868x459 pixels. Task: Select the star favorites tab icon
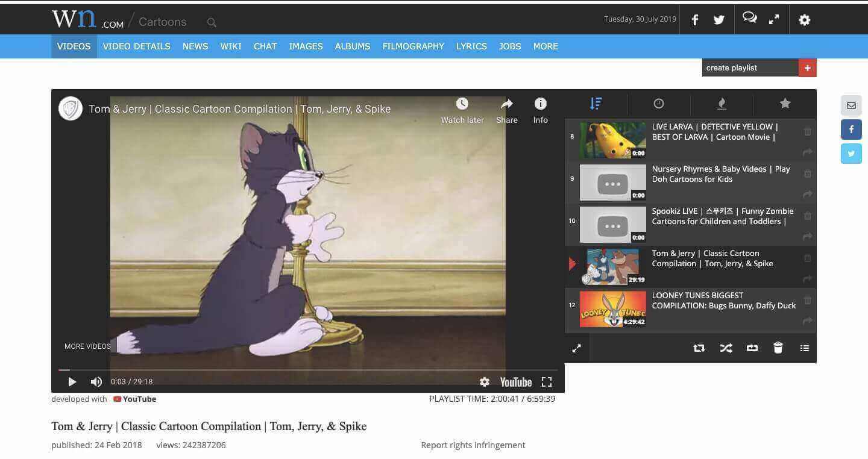(x=785, y=104)
